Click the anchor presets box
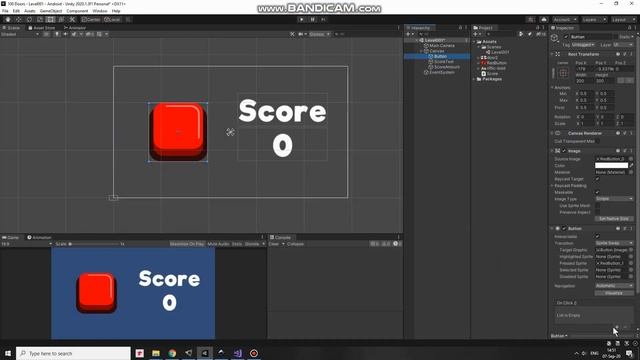640x360 pixels. coord(563,73)
